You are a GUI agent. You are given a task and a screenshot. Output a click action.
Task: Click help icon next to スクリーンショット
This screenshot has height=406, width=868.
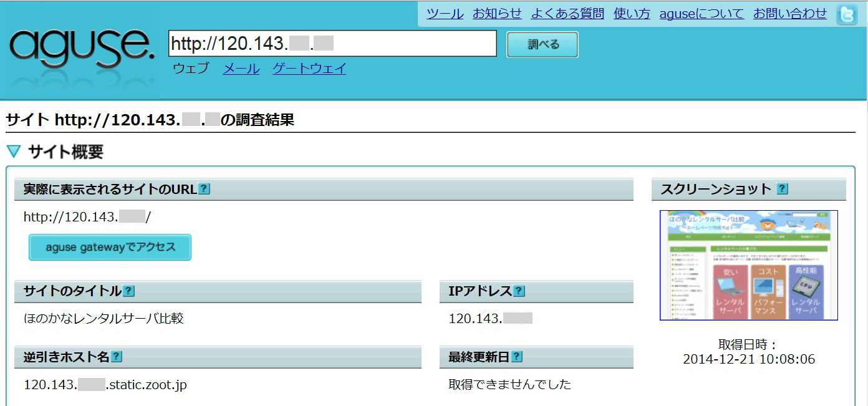point(783,189)
